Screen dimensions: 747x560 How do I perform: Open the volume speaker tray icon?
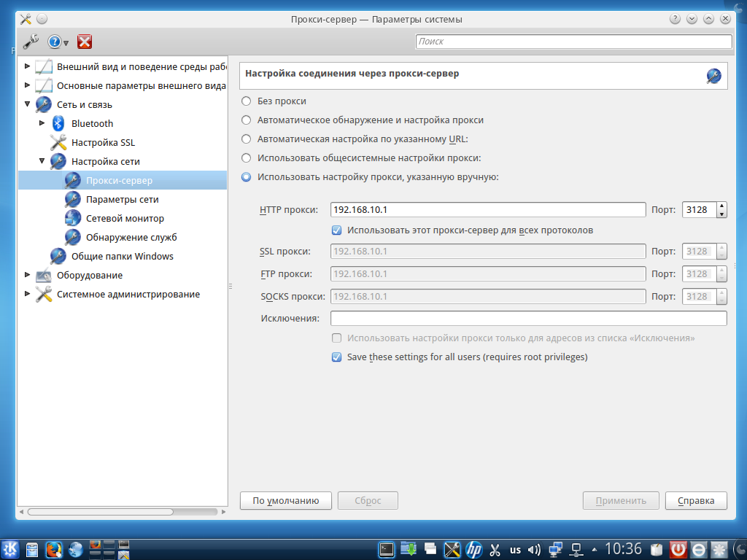pos(535,550)
